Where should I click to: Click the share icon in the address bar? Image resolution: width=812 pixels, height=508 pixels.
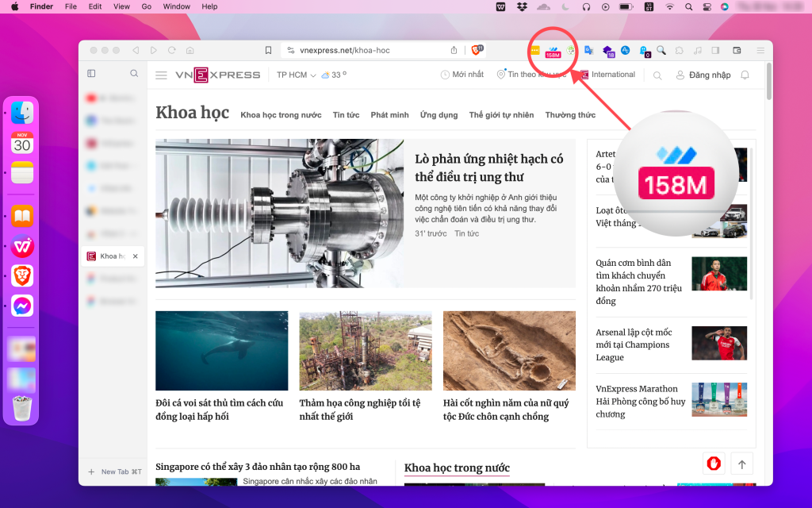pyautogui.click(x=454, y=50)
